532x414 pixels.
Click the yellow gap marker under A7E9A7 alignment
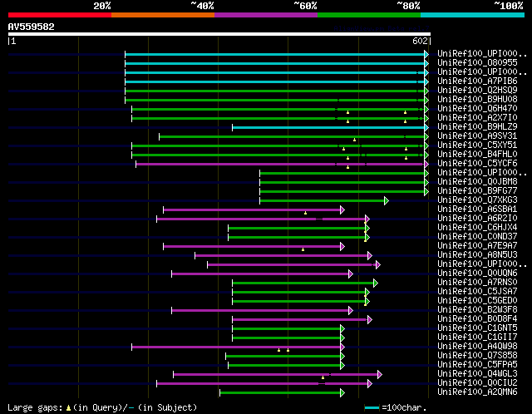click(x=303, y=249)
